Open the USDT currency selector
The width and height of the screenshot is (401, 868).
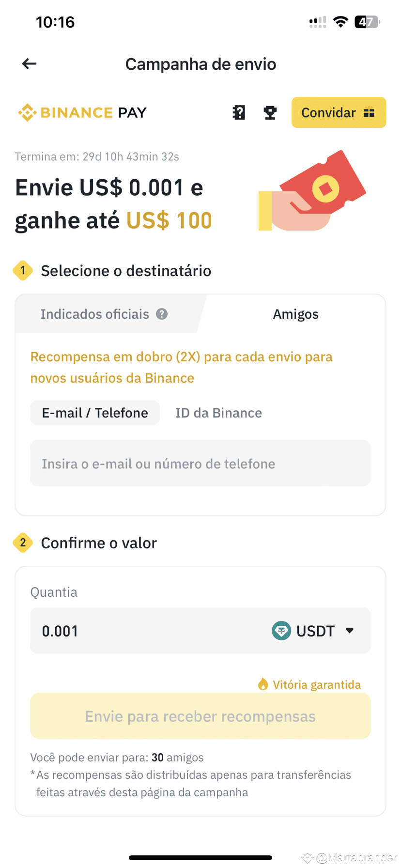click(x=313, y=631)
